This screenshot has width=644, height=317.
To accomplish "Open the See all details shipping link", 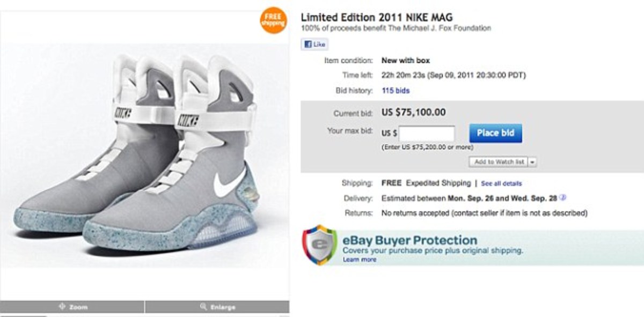I will 501,183.
